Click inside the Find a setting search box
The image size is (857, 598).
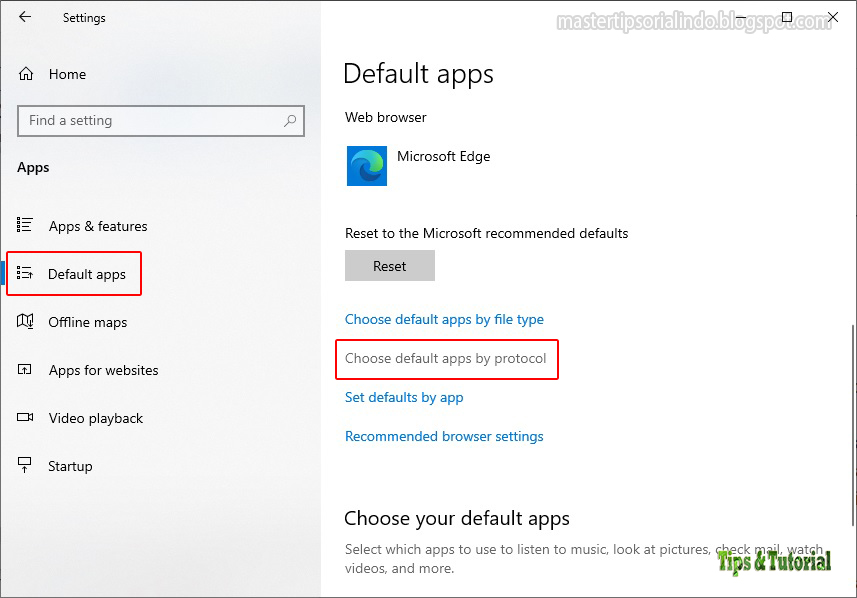pyautogui.click(x=150, y=120)
